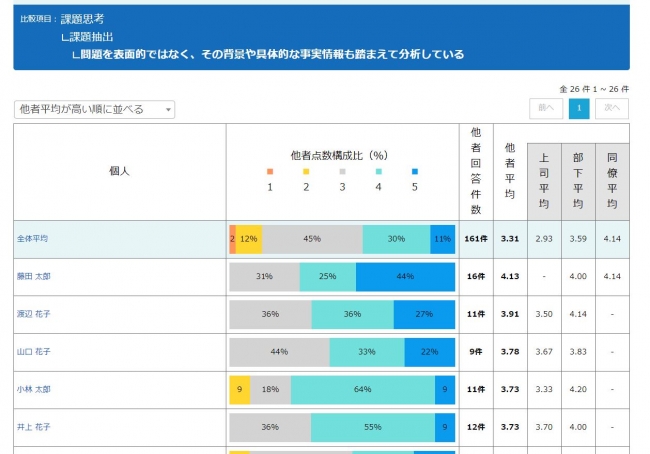
Task: Click the orange score 1 legend swatch
Action: point(270,172)
